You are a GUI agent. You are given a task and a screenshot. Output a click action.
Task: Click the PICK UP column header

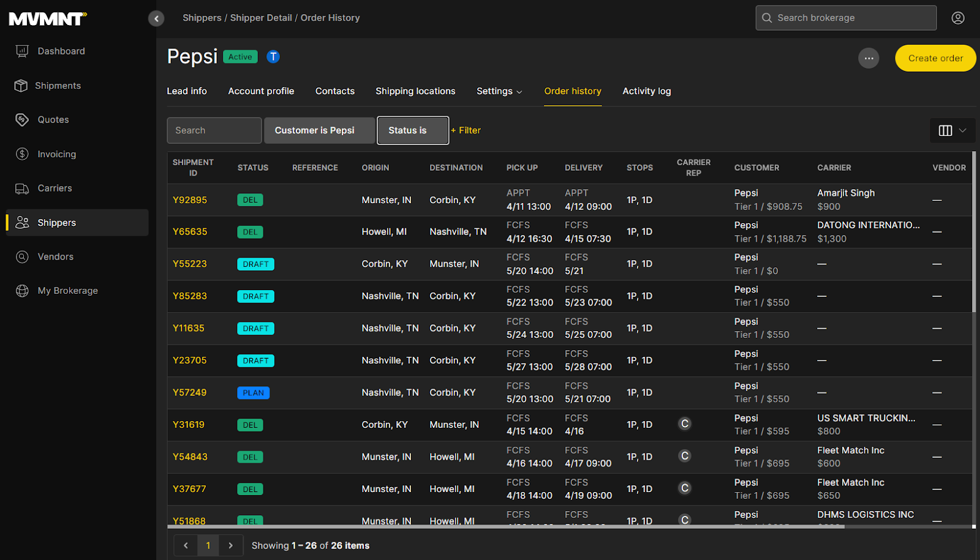(x=522, y=168)
